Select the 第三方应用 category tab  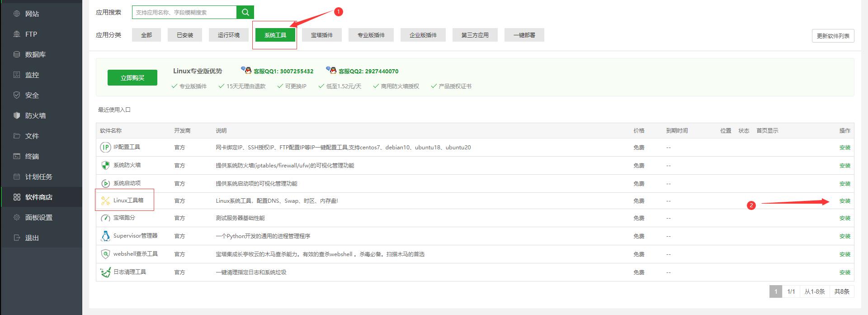pyautogui.click(x=475, y=35)
